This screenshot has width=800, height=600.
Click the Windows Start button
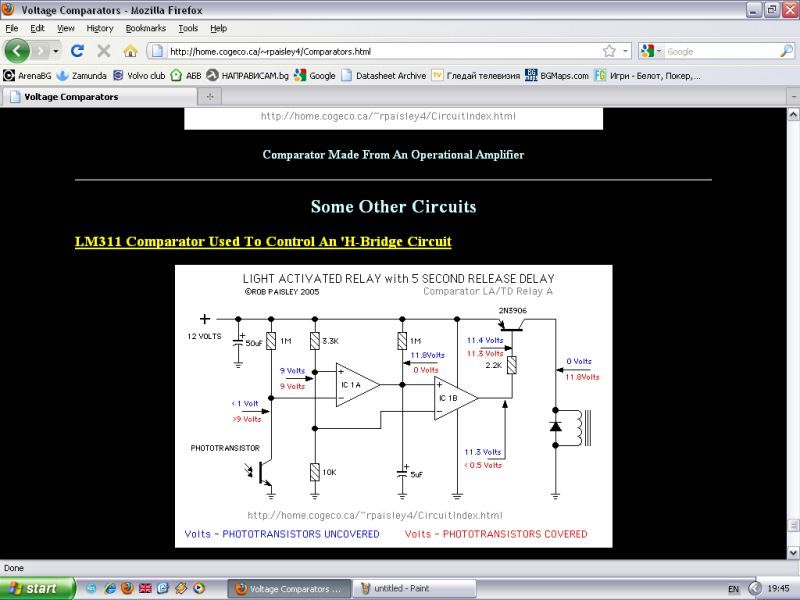click(x=36, y=588)
